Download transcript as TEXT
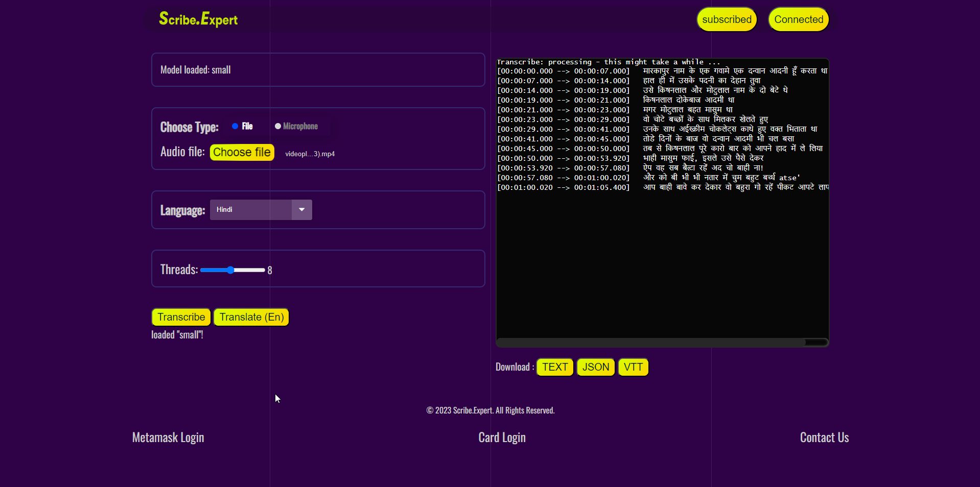 555,367
